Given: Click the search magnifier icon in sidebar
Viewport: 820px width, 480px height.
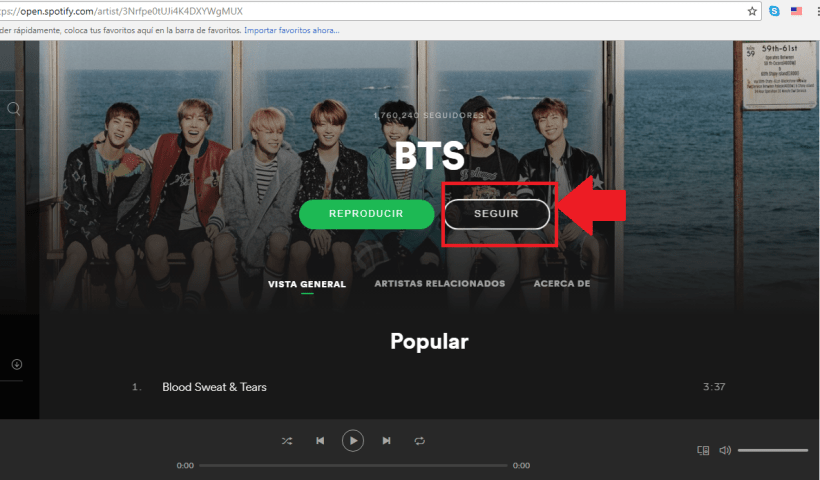Looking at the screenshot, I should [14, 109].
